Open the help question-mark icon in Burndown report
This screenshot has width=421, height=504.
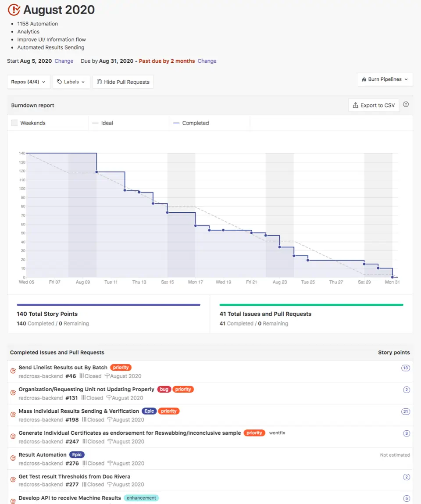point(406,104)
